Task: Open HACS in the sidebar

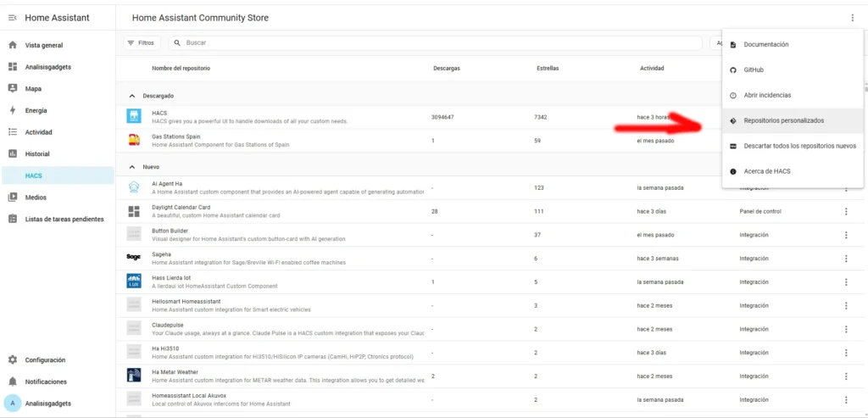Action: 58,176
